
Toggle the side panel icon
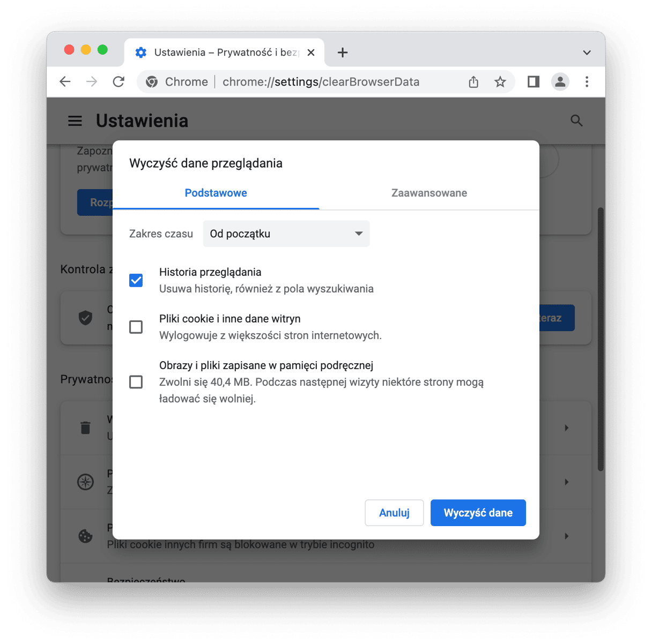point(533,81)
